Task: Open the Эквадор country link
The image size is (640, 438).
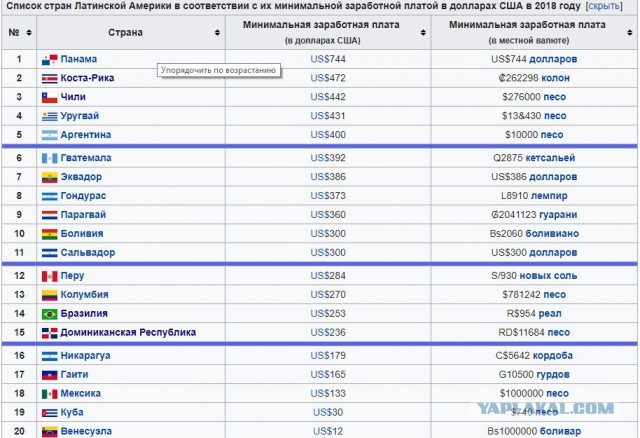Action: click(81, 177)
